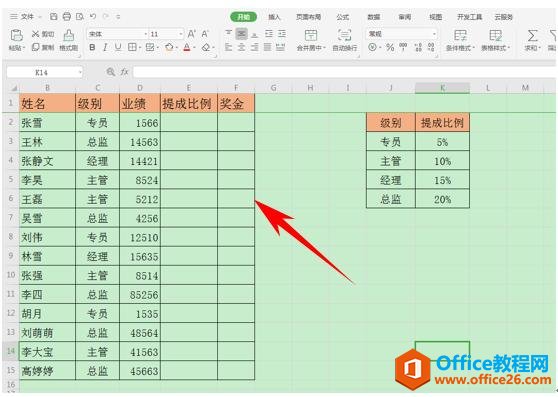Toggle Bold formatting
The height and width of the screenshot is (397, 558).
click(92, 47)
